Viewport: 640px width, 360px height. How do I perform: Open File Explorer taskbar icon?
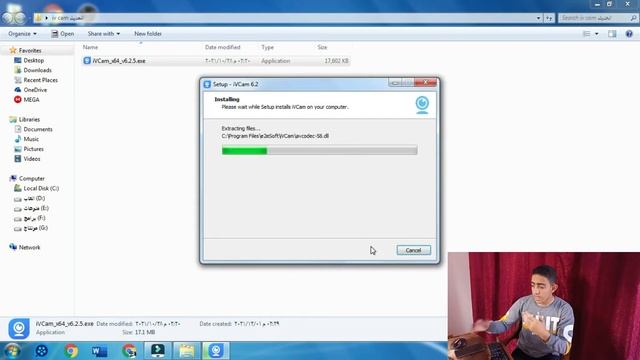click(x=187, y=351)
